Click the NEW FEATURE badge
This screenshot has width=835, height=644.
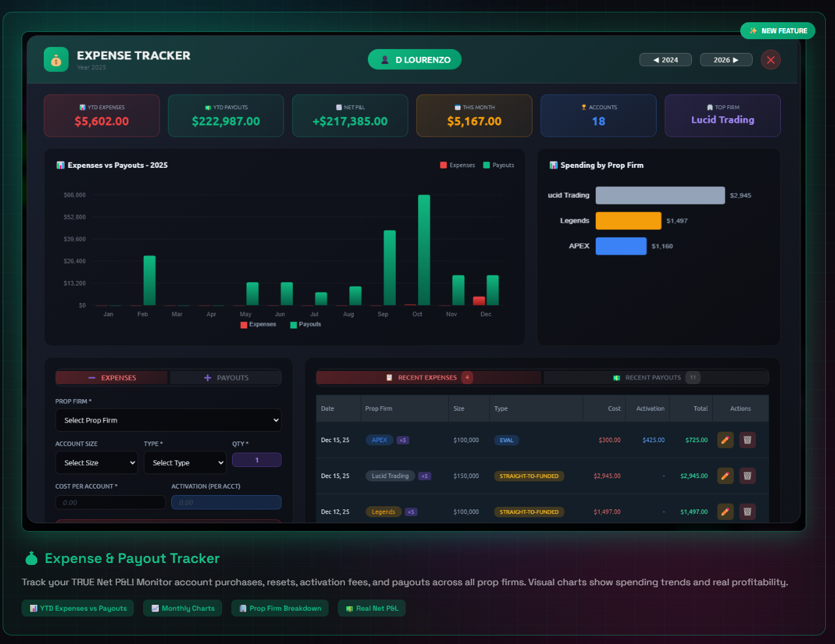click(x=778, y=31)
